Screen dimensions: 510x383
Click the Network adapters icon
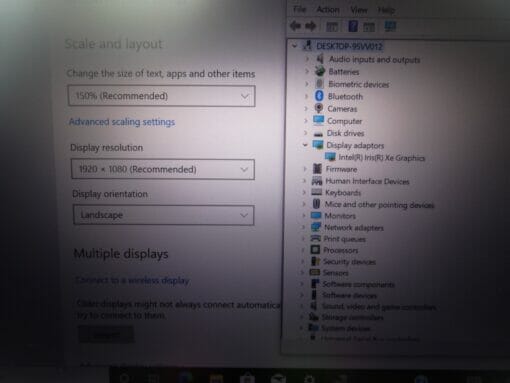[x=315, y=227]
